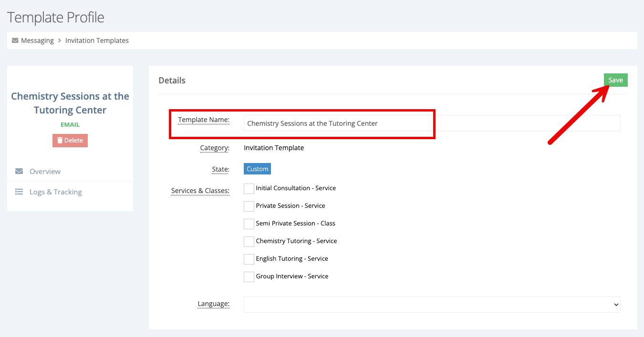Check Private Session - Service checkbox

pyautogui.click(x=249, y=206)
